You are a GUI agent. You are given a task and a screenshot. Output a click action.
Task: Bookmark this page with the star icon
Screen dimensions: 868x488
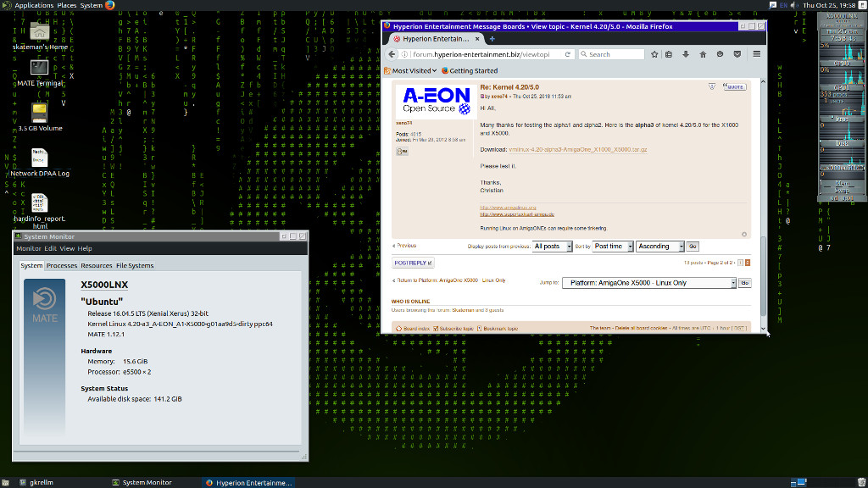(654, 54)
